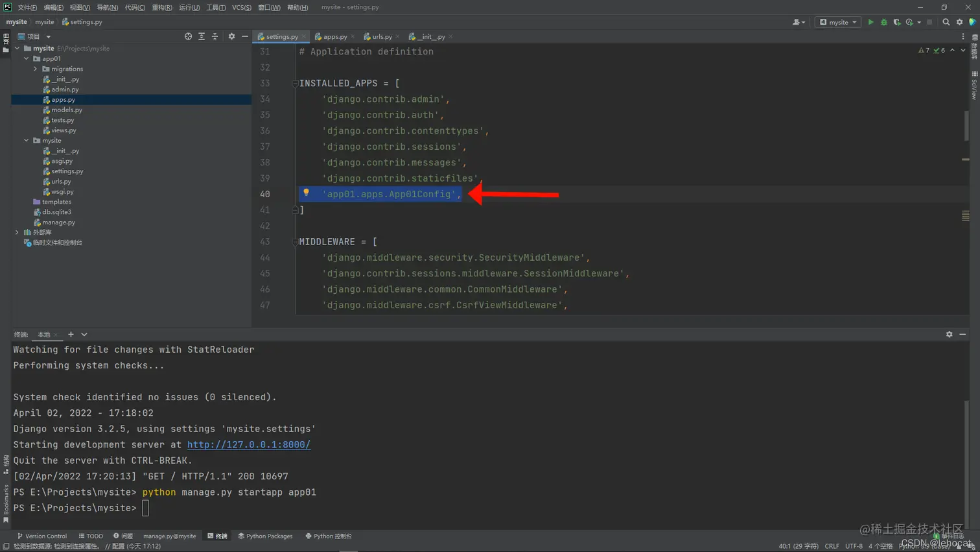Select models.py in the project tree
This screenshot has width=980, height=552.
(66, 110)
